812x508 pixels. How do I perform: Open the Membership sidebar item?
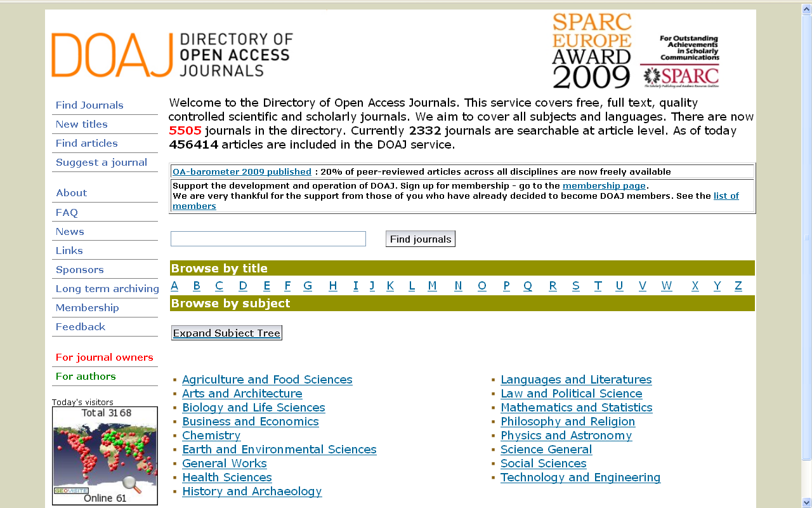pos(88,308)
